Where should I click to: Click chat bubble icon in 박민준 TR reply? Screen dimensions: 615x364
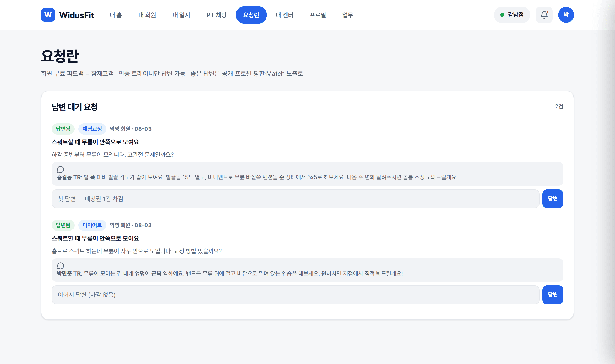pyautogui.click(x=60, y=266)
